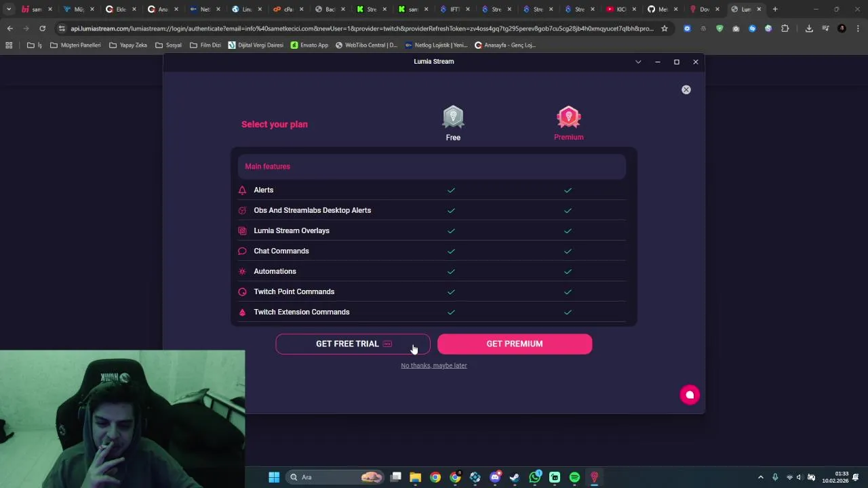
Task: Start the free trial with GET FREE TRIAL
Action: [x=353, y=344]
